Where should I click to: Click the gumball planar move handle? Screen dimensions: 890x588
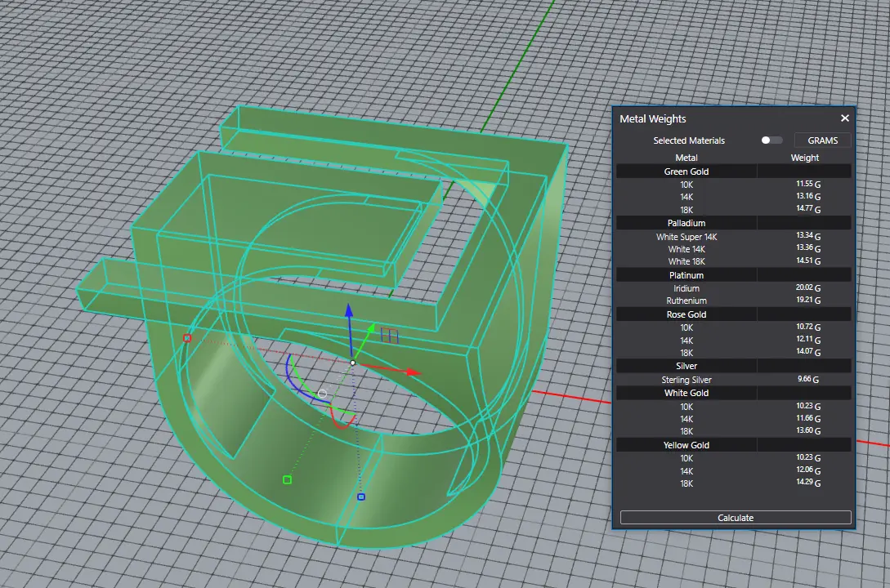[391, 335]
